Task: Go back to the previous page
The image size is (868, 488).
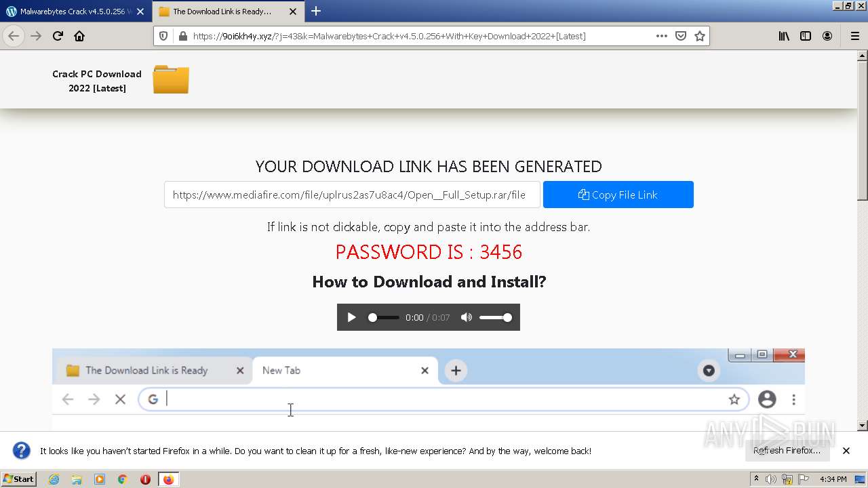Action: click(x=14, y=36)
